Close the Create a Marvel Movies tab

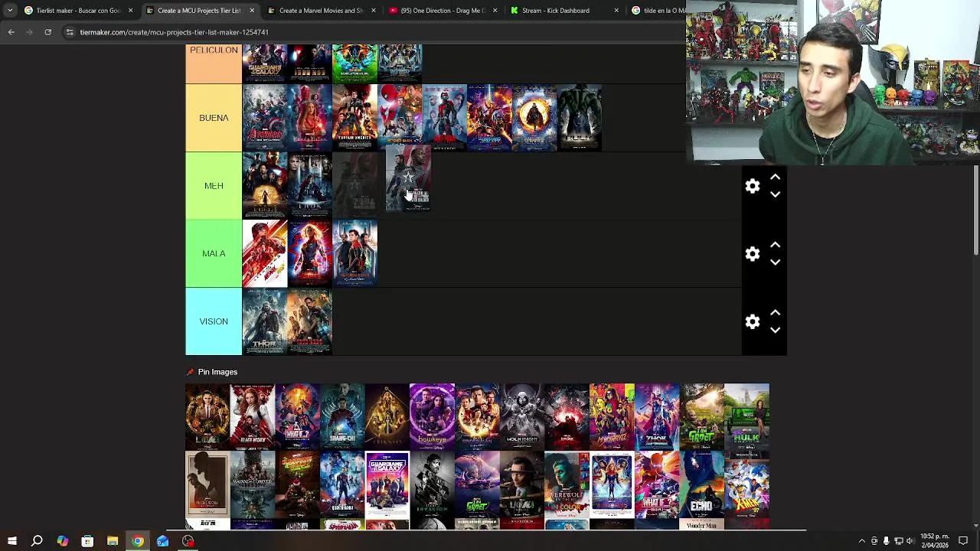(x=374, y=11)
